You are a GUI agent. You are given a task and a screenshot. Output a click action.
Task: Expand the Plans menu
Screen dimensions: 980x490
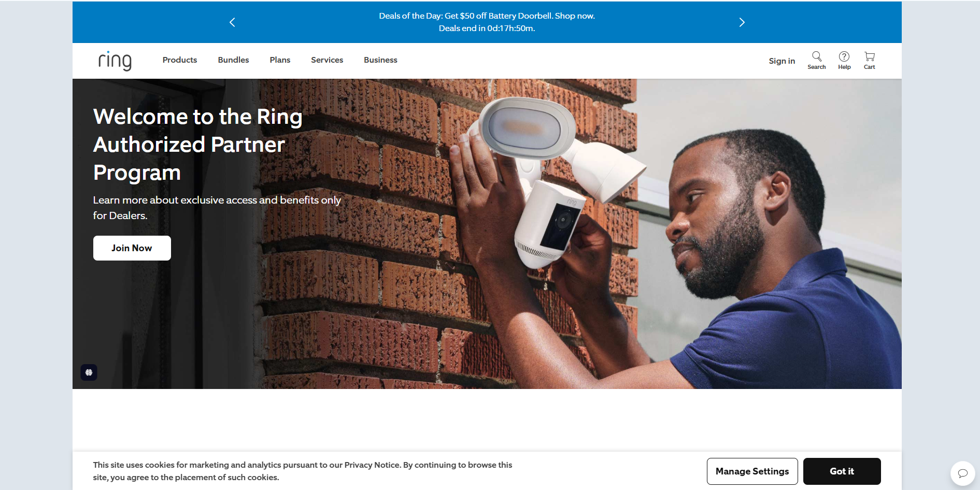[x=280, y=60]
